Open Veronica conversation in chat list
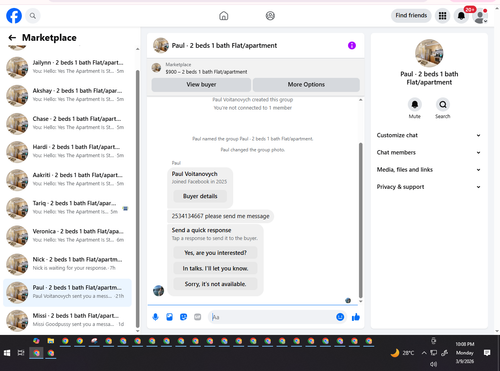The width and height of the screenshot is (500, 371). coord(67,236)
